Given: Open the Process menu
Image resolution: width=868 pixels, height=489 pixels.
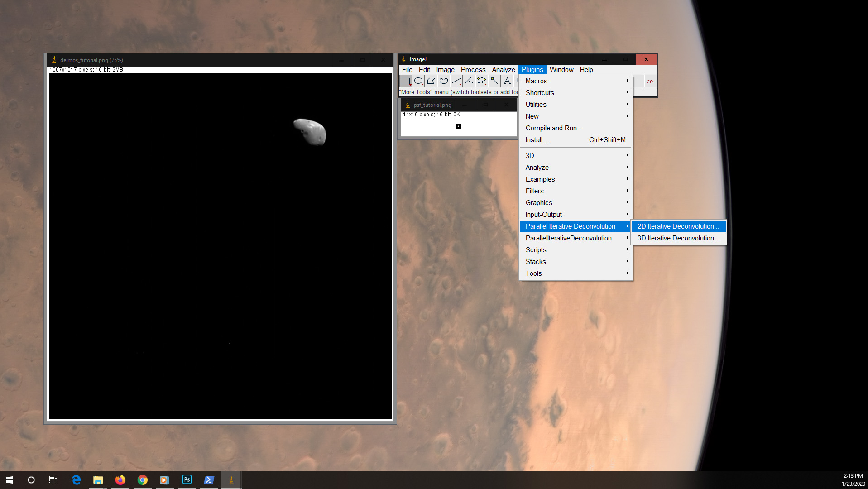Looking at the screenshot, I should click(x=473, y=70).
